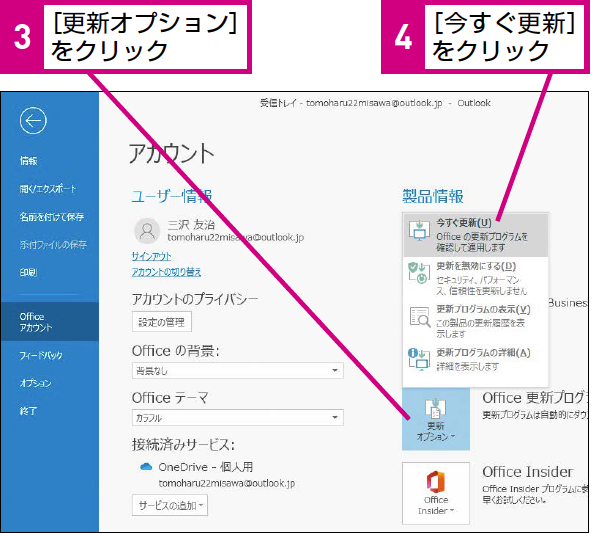Click the Office Insider heading text
The width and height of the screenshot is (600, 533).
click(x=528, y=472)
